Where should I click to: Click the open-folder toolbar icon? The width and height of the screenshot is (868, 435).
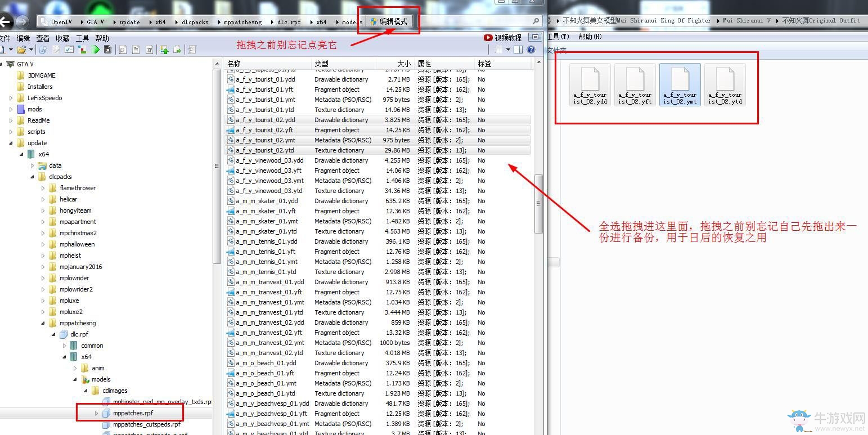point(21,50)
